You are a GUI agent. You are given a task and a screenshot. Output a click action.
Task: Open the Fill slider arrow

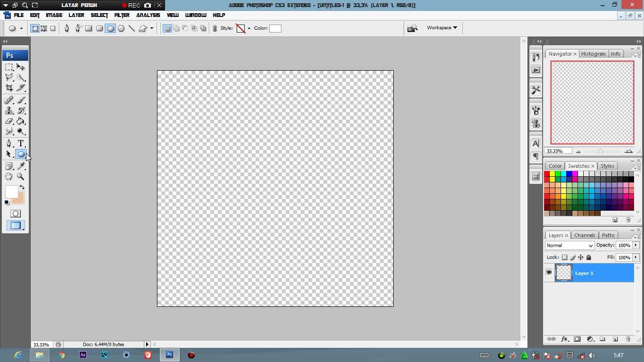point(636,257)
